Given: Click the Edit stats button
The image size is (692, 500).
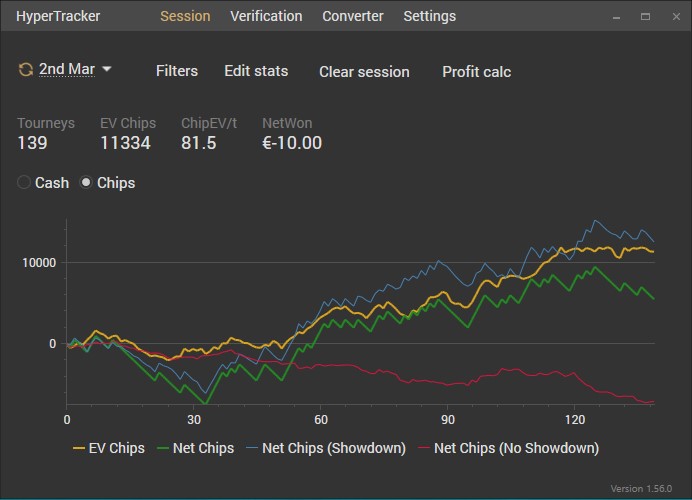Looking at the screenshot, I should tap(256, 71).
